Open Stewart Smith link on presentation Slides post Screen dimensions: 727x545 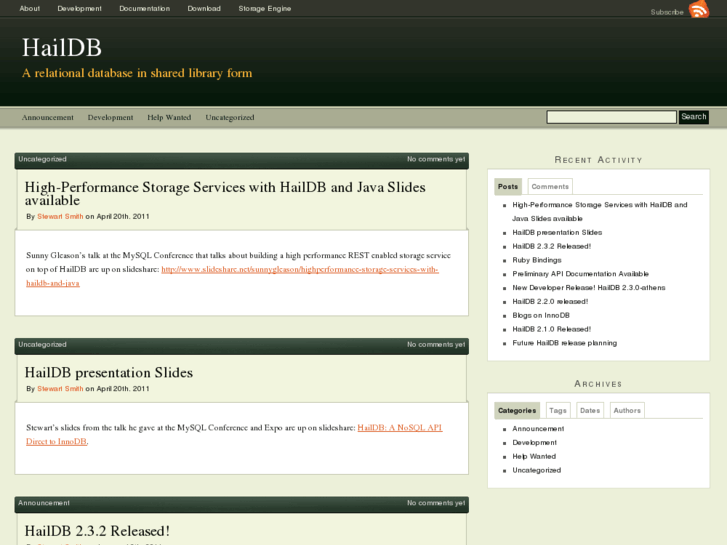point(60,389)
